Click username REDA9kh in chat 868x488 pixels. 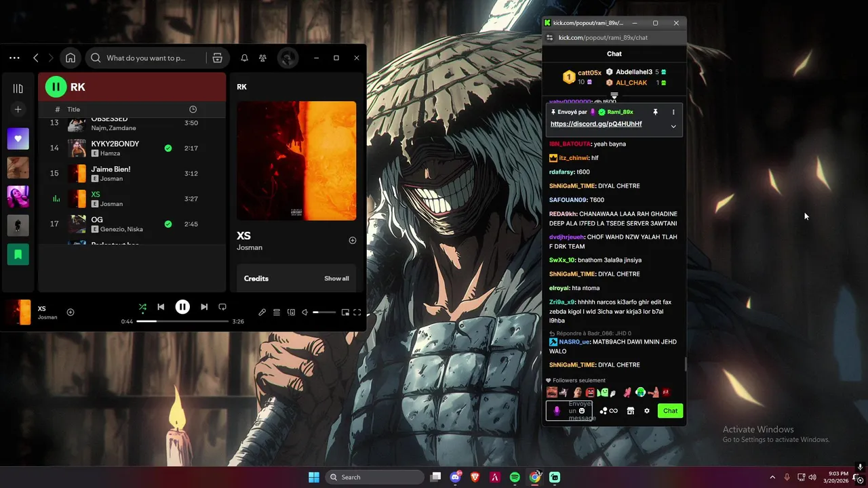563,214
